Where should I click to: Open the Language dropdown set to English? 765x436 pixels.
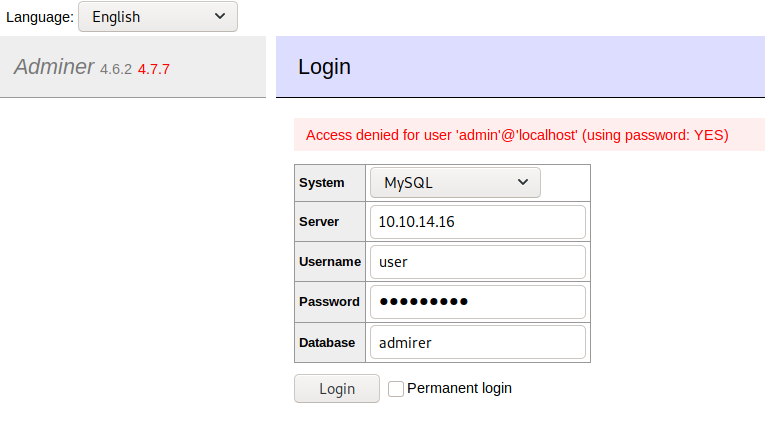158,17
